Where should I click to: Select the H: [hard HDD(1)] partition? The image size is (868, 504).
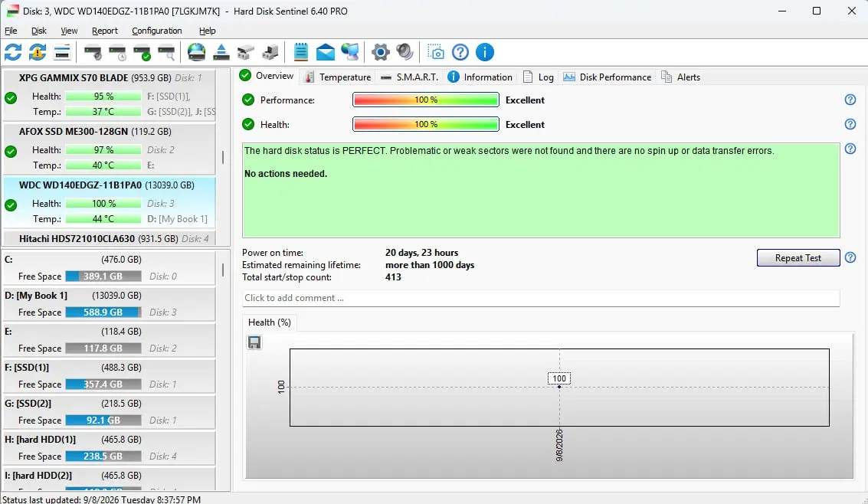click(x=109, y=447)
